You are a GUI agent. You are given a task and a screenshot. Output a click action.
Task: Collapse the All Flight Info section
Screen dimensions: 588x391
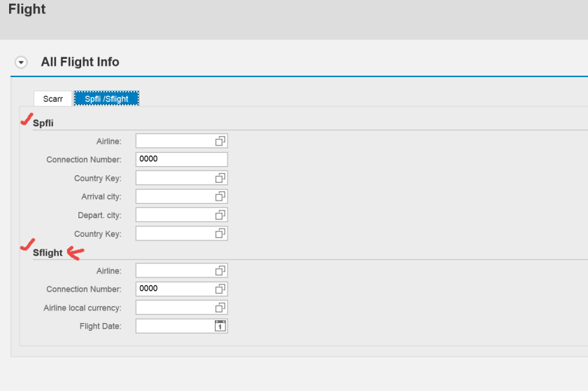coord(21,62)
